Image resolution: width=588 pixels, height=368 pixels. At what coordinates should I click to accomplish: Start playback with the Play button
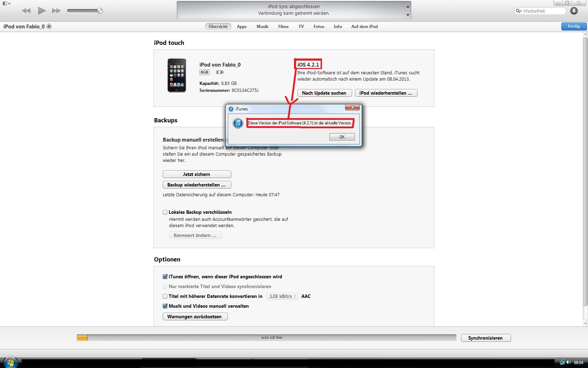pos(42,11)
